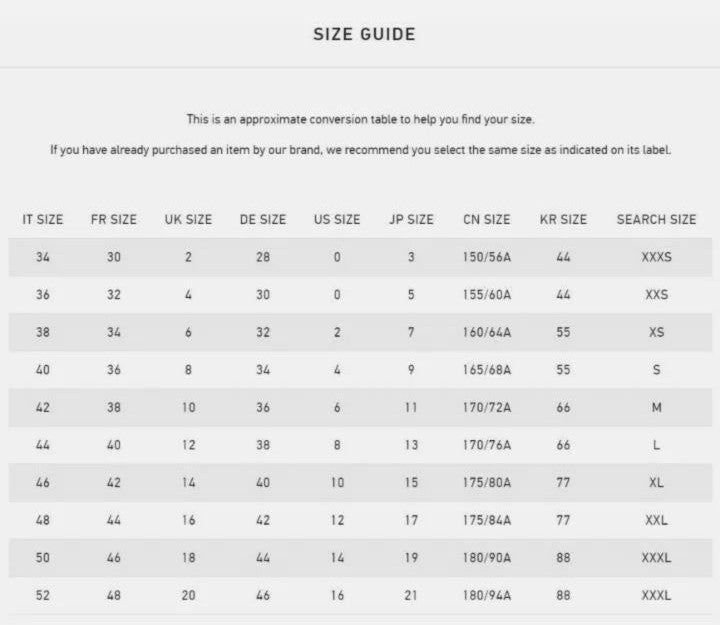720x625 pixels.
Task: Click the XXS search size cell
Action: point(657,294)
